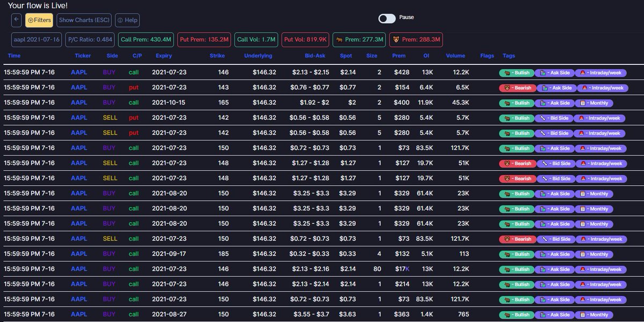Click the Ask Side tag in the 185 strike row
Image resolution: width=644 pixels, height=322 pixels.
554,254
